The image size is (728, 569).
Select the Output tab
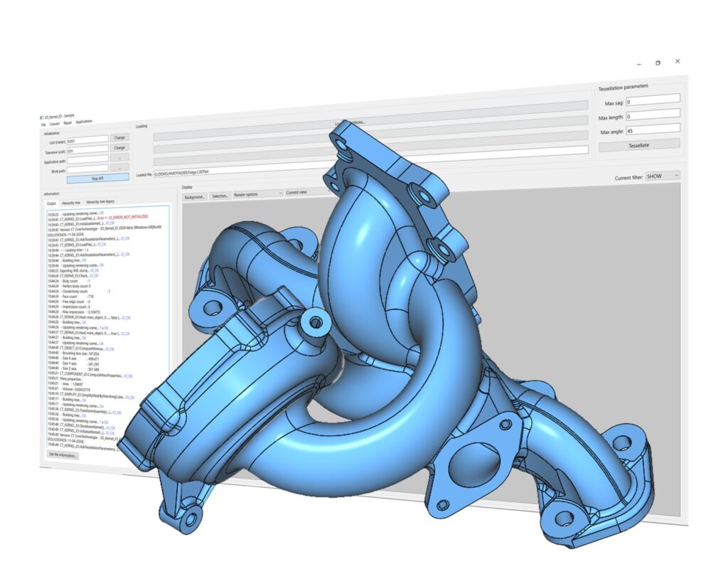click(51, 203)
